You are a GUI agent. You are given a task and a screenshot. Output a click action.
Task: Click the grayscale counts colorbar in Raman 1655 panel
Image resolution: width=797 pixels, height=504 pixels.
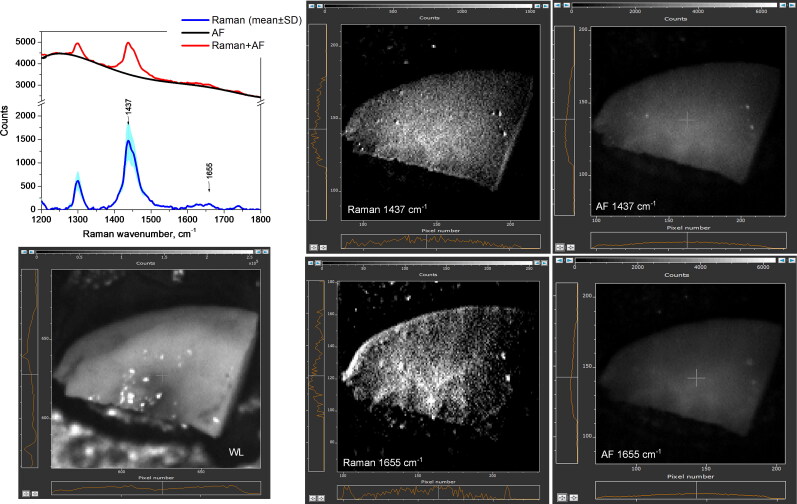[427, 263]
